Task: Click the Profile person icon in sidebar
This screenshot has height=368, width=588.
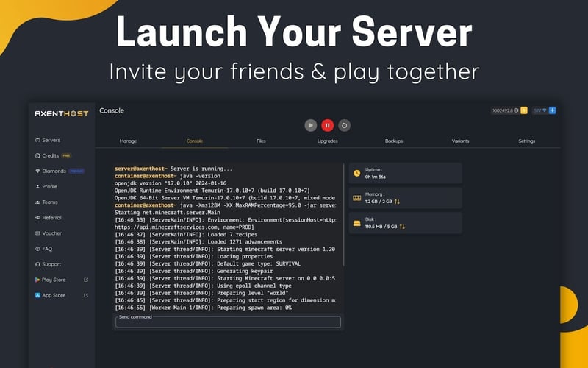Action: pos(37,187)
